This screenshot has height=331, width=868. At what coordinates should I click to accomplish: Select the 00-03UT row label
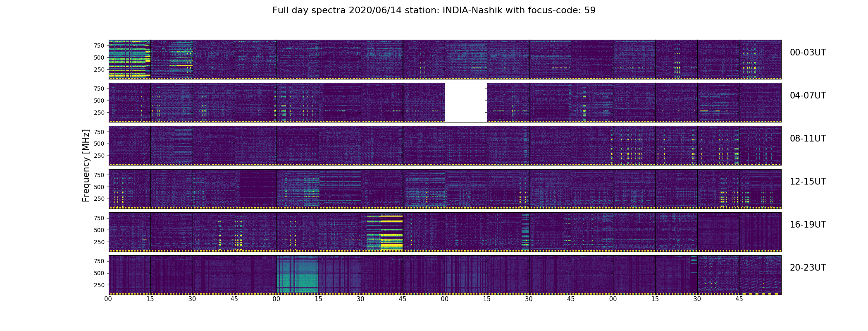click(808, 53)
